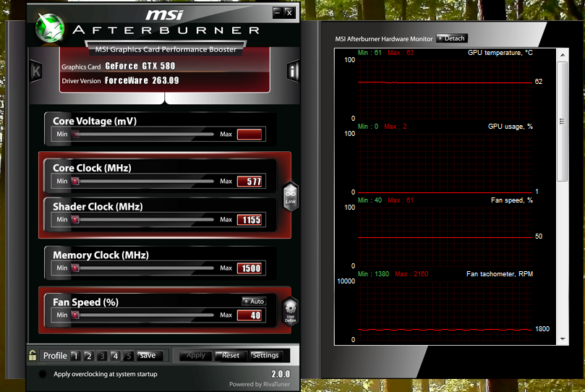The image size is (585, 392).
Task: Click the Fan speed percent graph
Action: point(445,237)
